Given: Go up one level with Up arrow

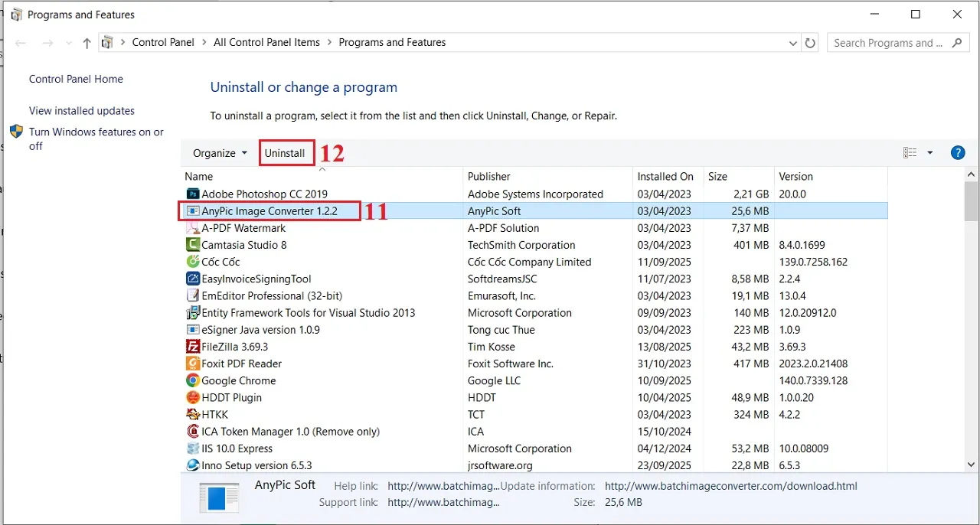Looking at the screenshot, I should pos(87,43).
